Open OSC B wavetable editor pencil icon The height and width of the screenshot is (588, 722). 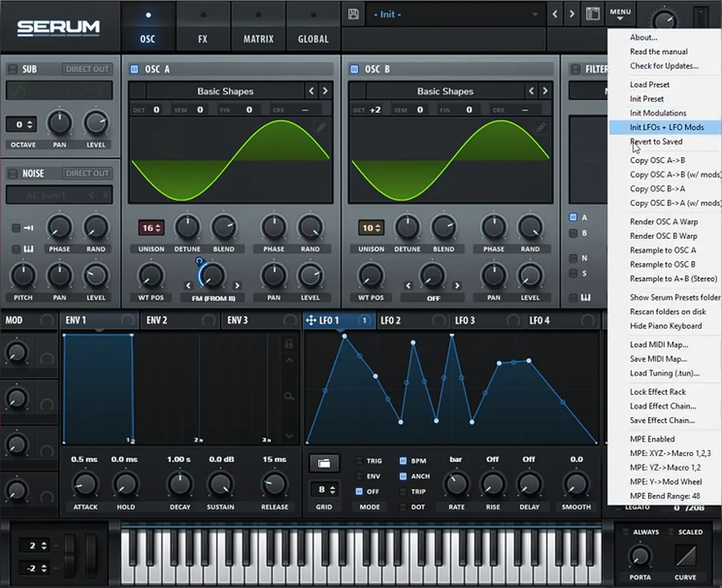tap(541, 128)
